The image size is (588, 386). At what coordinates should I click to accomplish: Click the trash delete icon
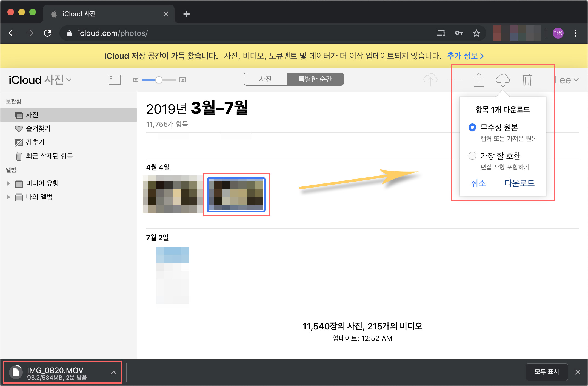(x=527, y=80)
